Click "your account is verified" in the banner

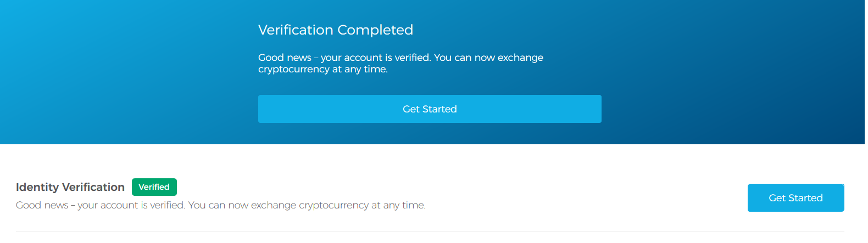point(375,58)
